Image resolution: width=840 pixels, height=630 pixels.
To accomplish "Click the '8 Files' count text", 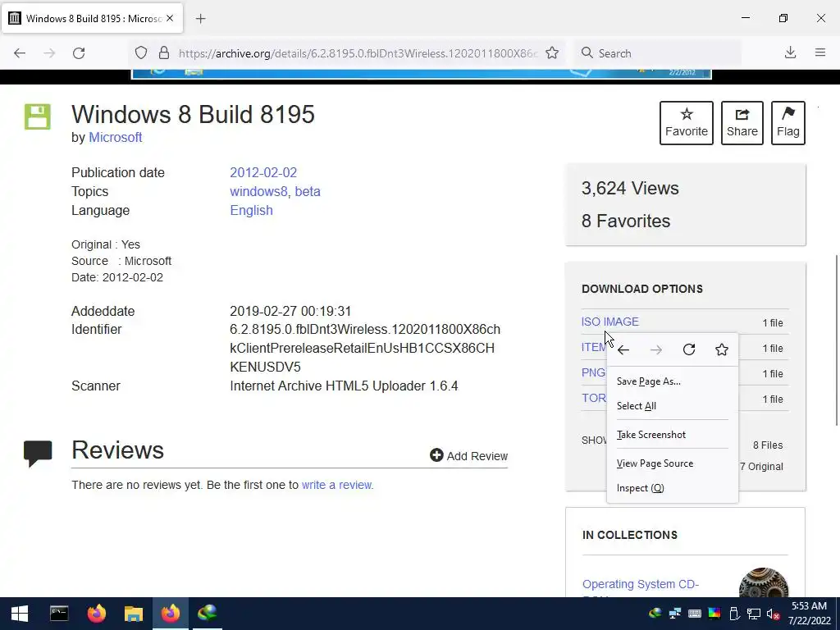I will coord(768,445).
